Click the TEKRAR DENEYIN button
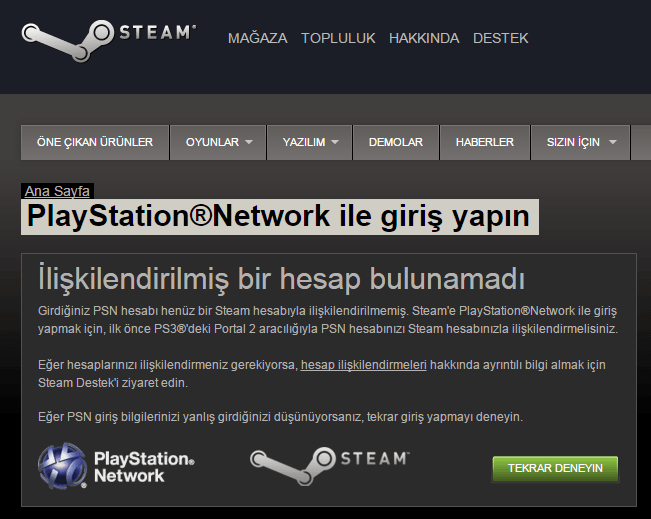 pyautogui.click(x=555, y=468)
